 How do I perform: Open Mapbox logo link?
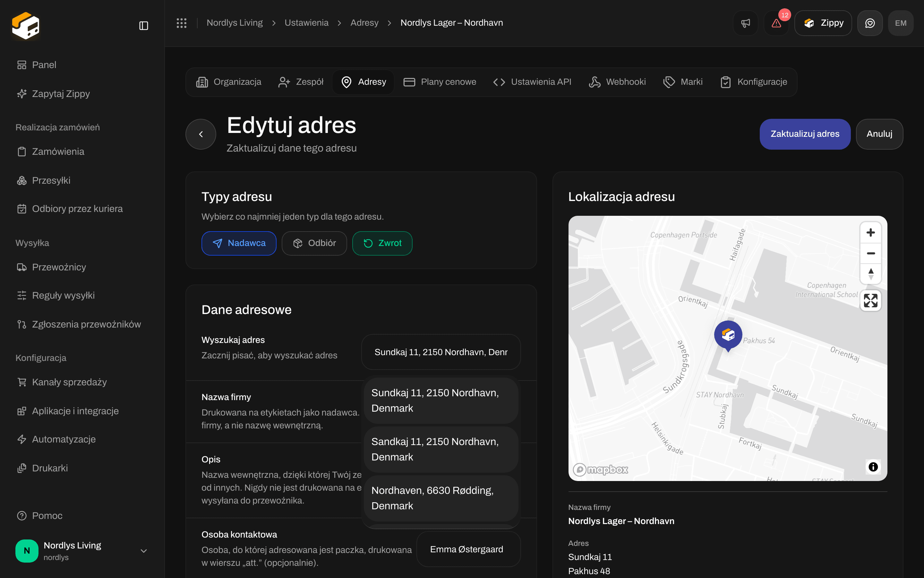pos(600,469)
